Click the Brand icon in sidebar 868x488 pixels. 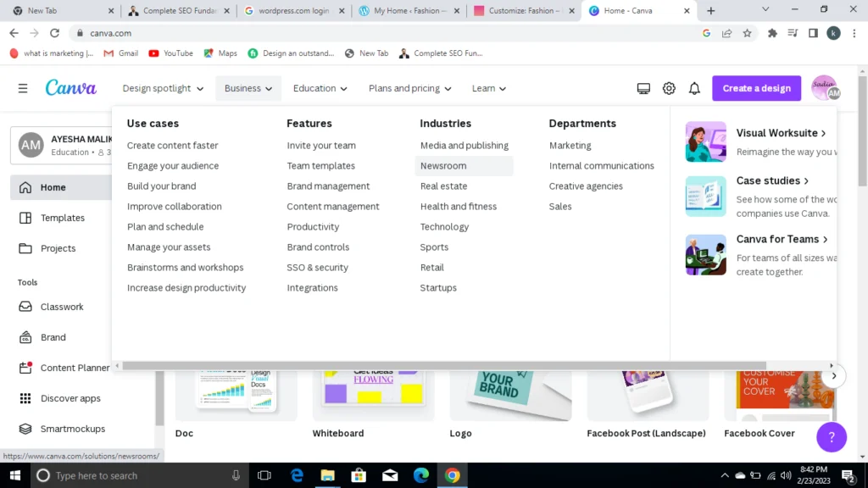click(25, 337)
